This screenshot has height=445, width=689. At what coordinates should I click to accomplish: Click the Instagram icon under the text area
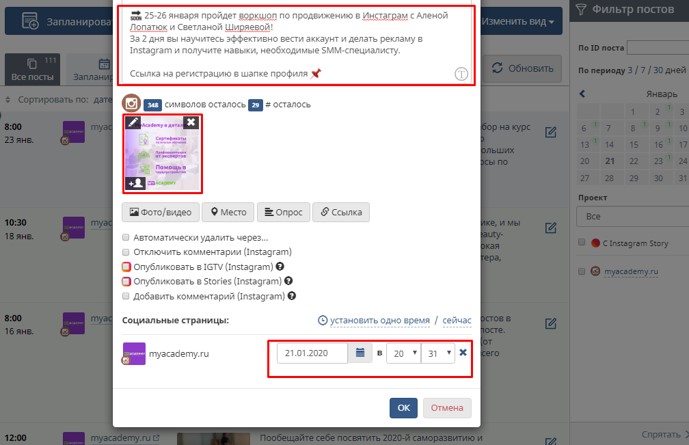[x=131, y=104]
